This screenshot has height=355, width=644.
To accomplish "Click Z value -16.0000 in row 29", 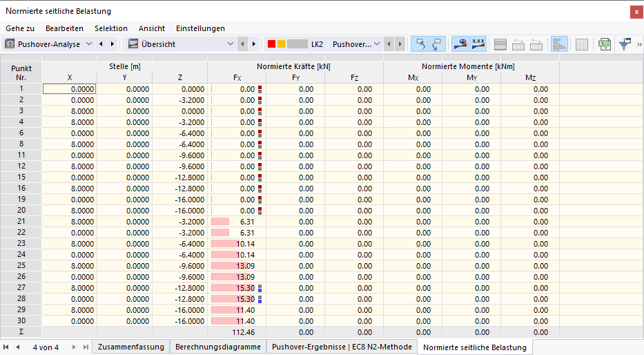I will click(190, 310).
